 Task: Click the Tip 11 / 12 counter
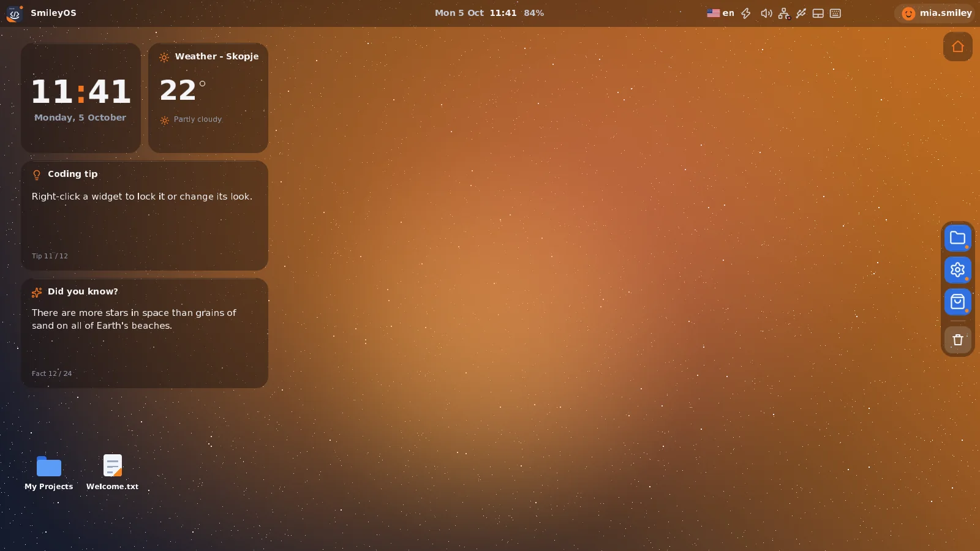[50, 256]
